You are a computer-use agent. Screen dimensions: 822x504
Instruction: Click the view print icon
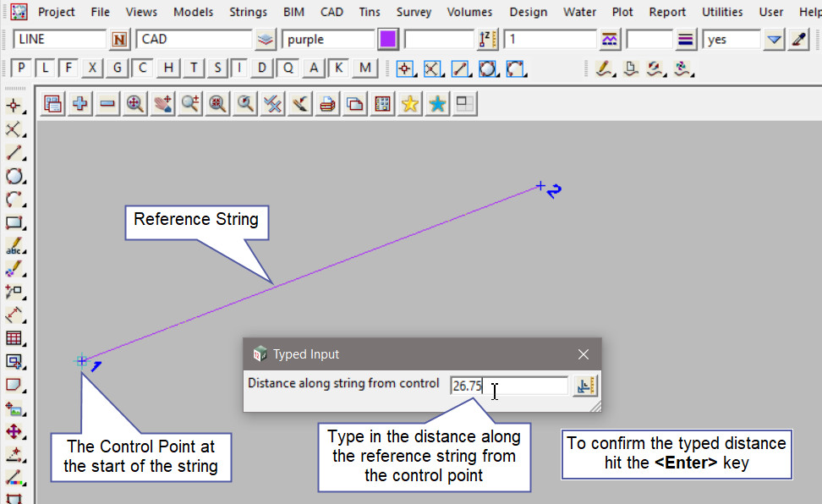coord(327,103)
